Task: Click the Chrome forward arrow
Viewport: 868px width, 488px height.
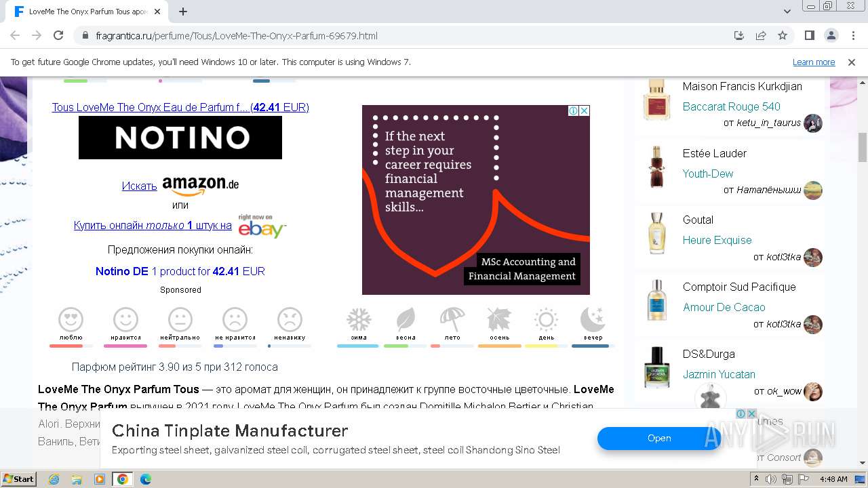Action: 37,35
